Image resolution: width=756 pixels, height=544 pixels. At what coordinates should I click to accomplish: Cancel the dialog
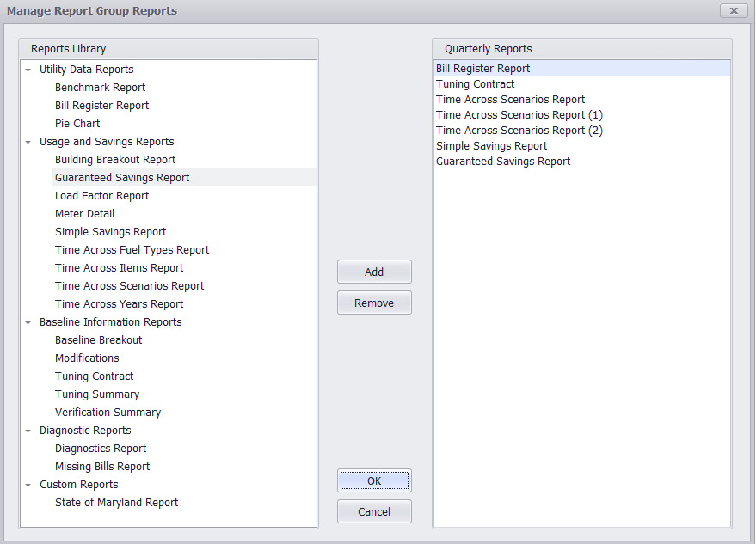tap(374, 511)
